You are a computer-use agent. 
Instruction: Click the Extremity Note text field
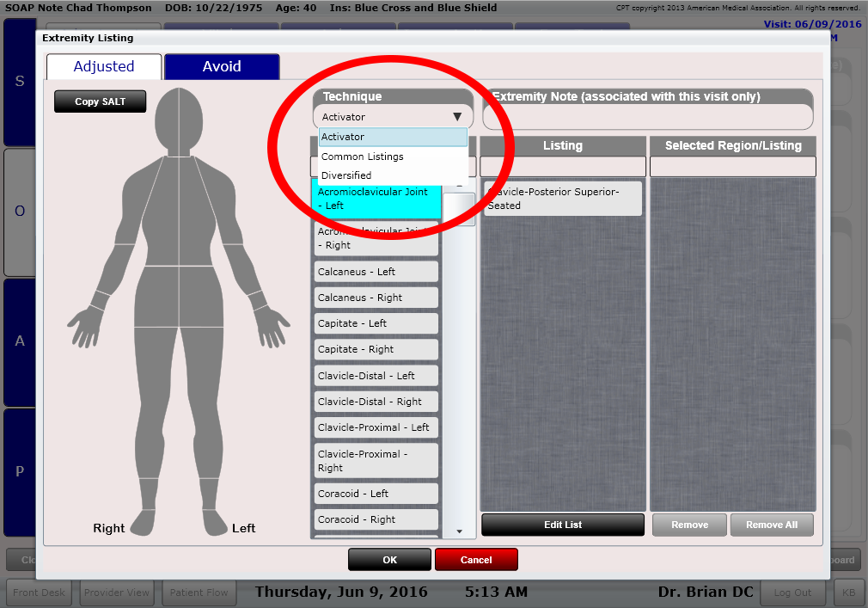point(648,116)
